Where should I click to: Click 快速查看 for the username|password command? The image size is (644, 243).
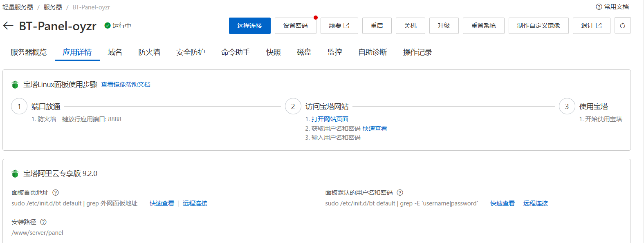coord(503,203)
